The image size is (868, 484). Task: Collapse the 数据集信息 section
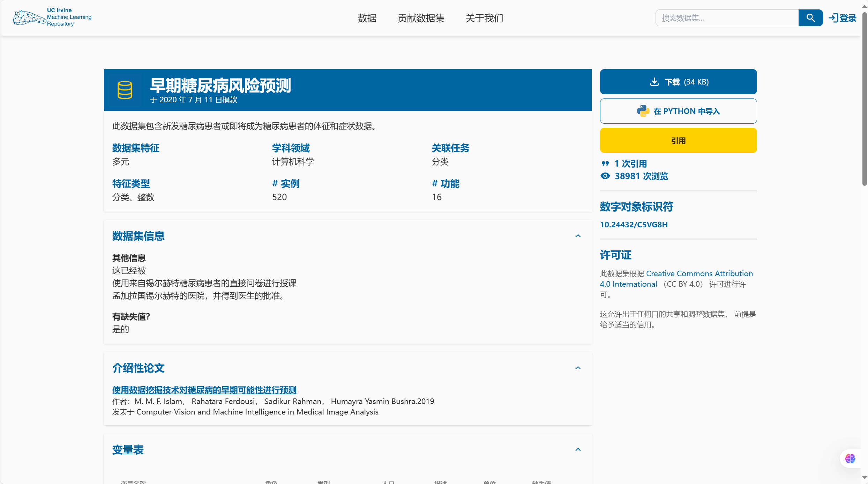point(578,236)
